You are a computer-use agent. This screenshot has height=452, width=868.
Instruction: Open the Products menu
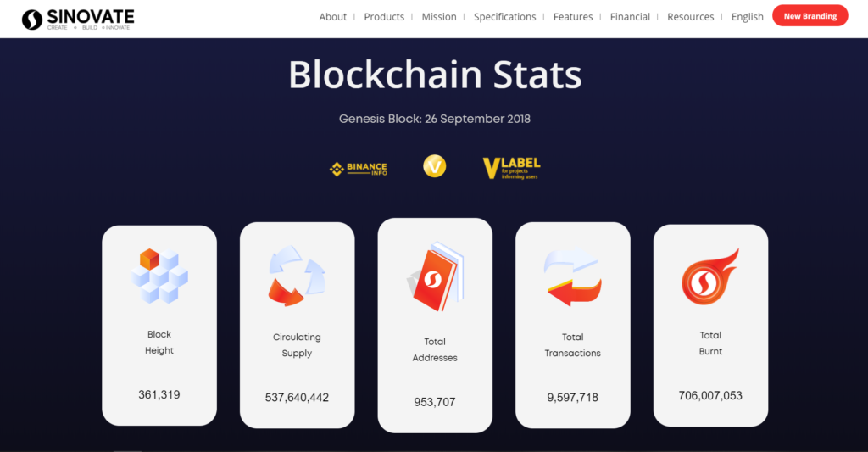[x=384, y=17]
